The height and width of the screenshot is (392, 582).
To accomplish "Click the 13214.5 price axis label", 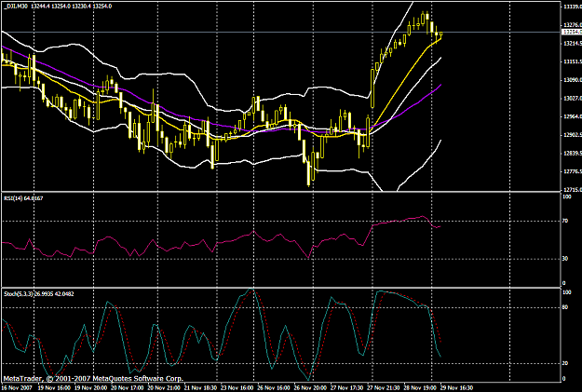I will coord(572,44).
